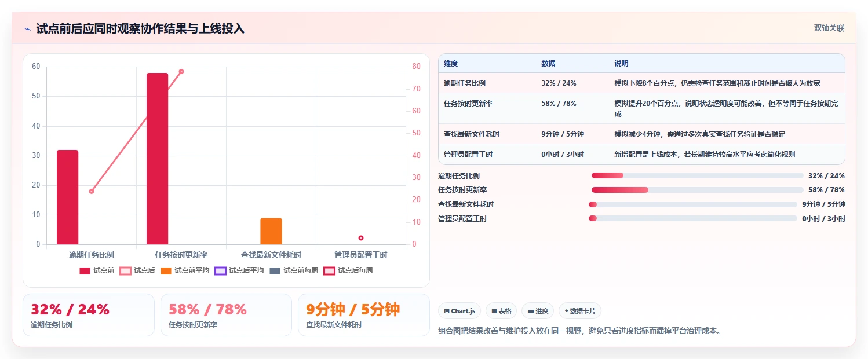Toggle the 试点前每周 legend item
Image resolution: width=868 pixels, height=359 pixels.
[x=294, y=270]
